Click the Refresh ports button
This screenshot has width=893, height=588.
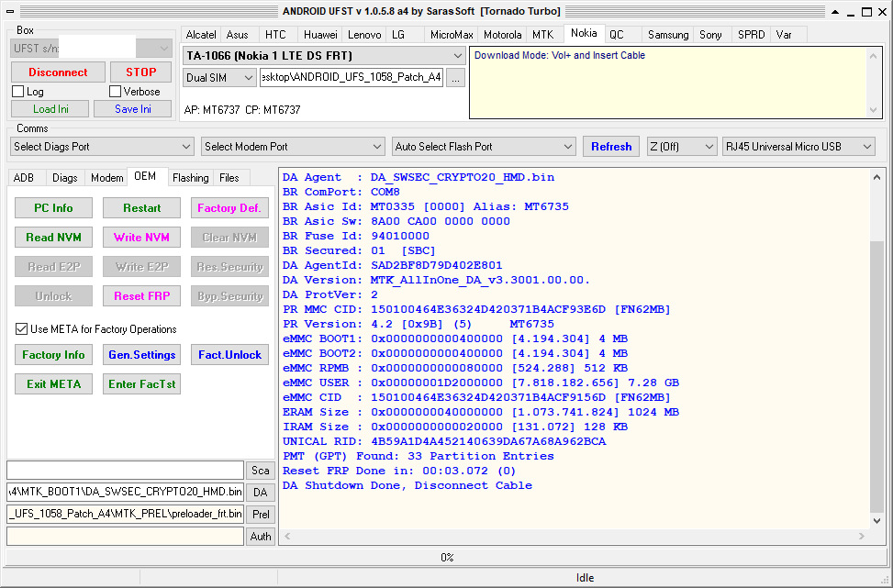click(611, 146)
